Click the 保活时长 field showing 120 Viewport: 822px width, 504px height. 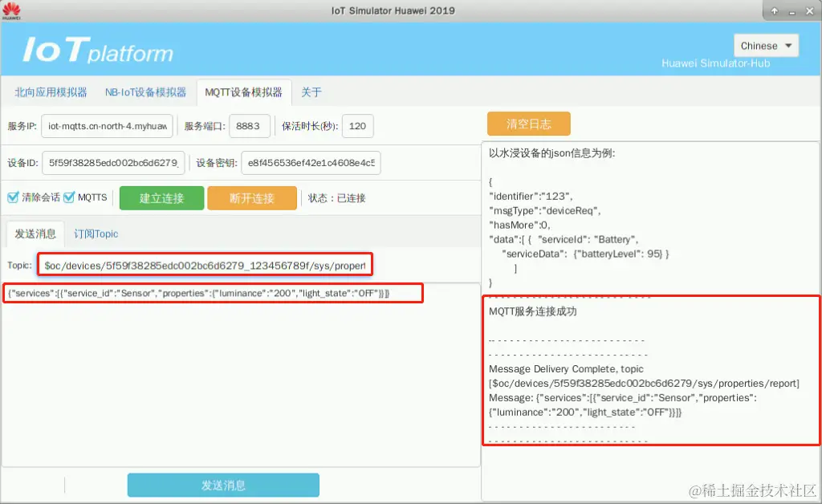tap(357, 126)
